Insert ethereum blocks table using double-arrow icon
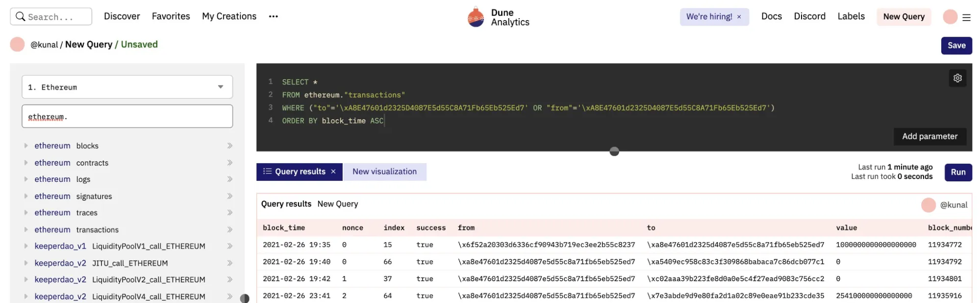The image size is (980, 303). pyautogui.click(x=229, y=146)
